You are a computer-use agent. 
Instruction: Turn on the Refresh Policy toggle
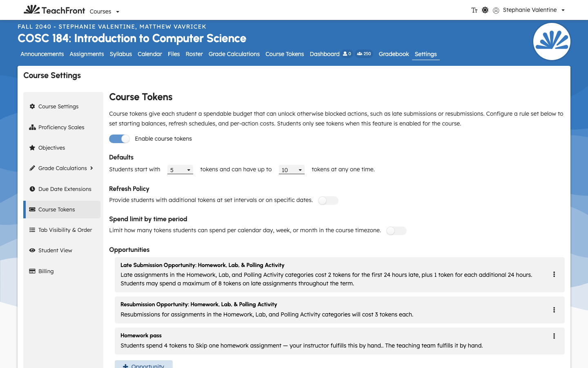point(328,200)
